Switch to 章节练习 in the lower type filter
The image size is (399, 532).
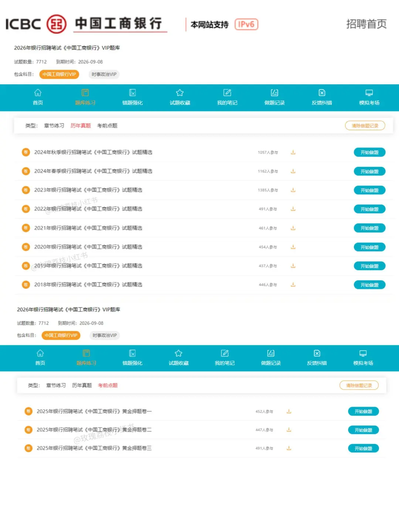point(56,385)
